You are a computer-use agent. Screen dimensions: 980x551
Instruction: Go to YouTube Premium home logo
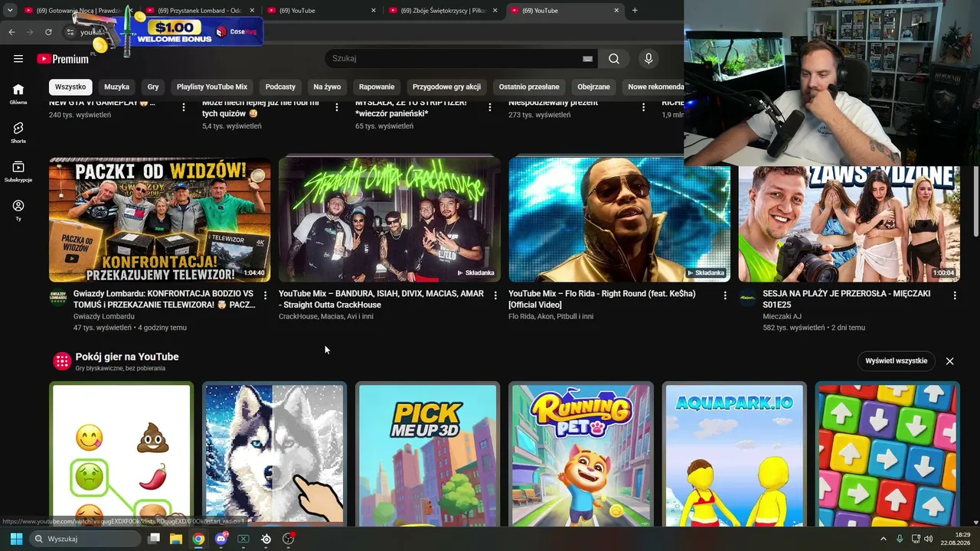[63, 59]
